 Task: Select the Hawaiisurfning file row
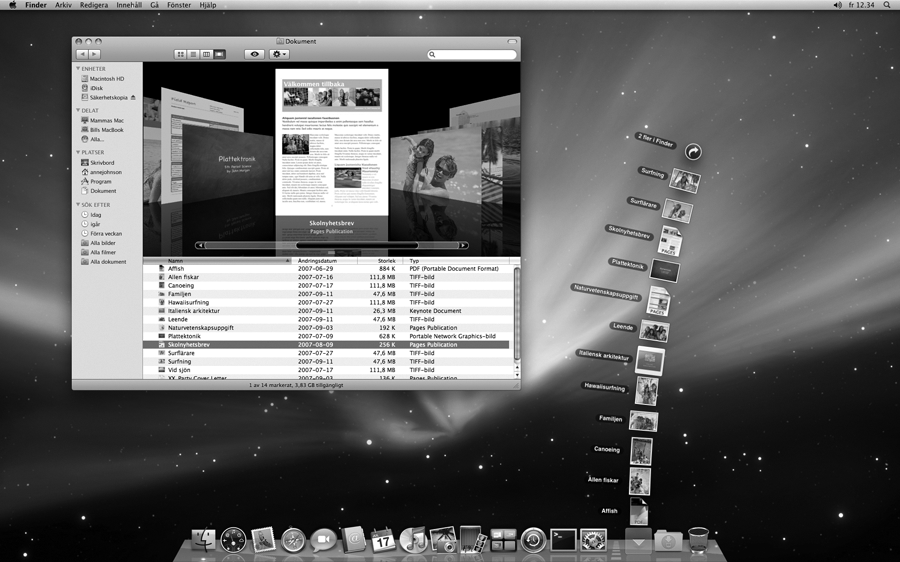click(x=325, y=302)
